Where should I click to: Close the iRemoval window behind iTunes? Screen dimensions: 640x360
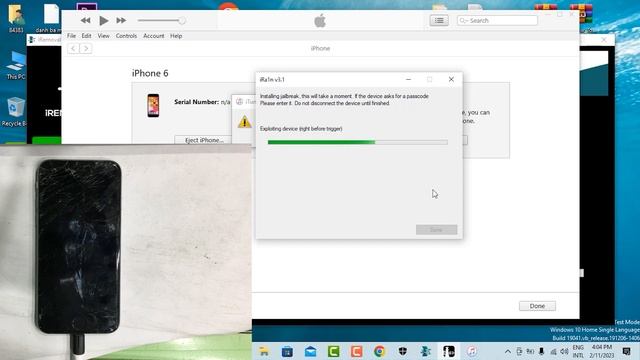coord(604,40)
